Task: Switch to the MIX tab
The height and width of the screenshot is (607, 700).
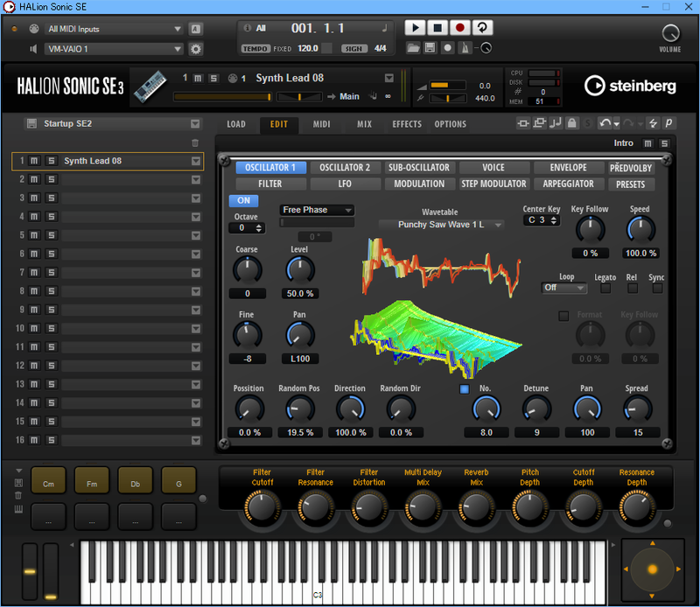Action: point(364,124)
